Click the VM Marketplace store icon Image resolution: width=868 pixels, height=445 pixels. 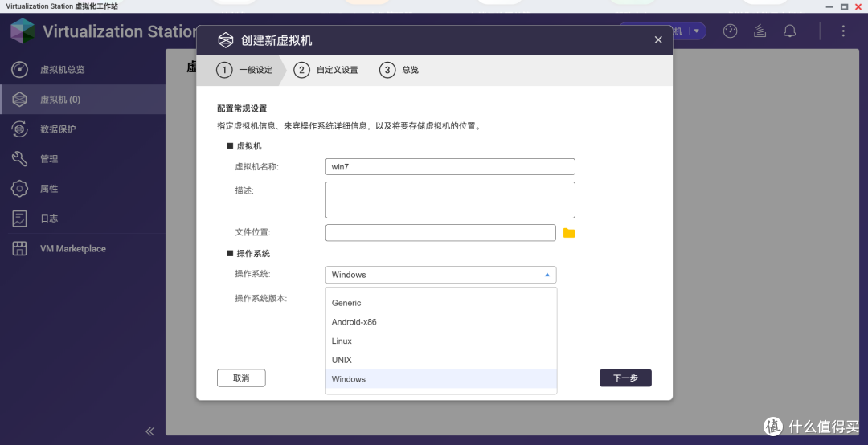point(19,248)
